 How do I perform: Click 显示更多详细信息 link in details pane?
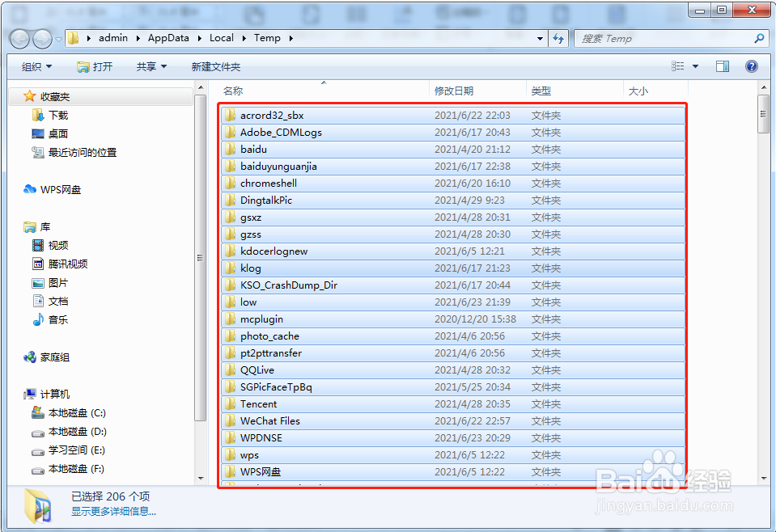click(x=113, y=511)
